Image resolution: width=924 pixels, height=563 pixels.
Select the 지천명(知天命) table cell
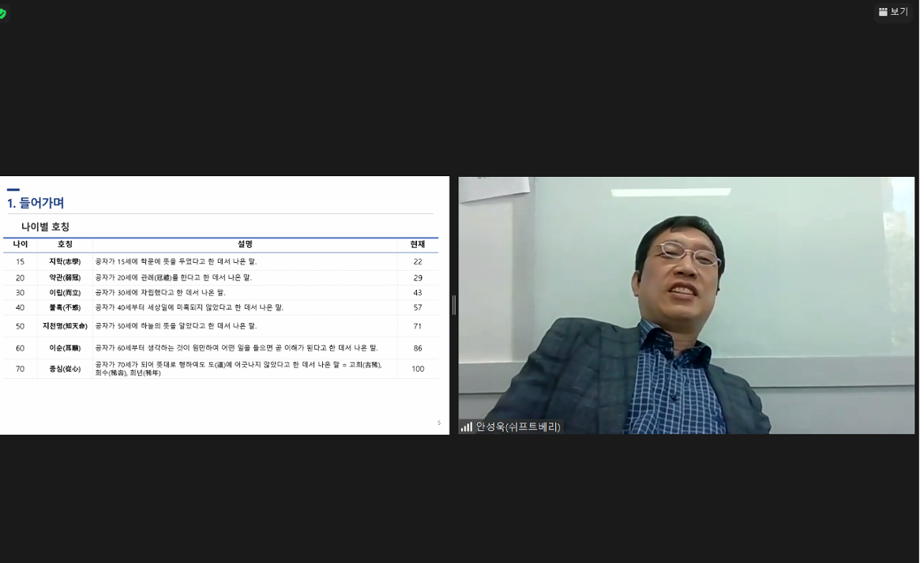click(x=65, y=326)
